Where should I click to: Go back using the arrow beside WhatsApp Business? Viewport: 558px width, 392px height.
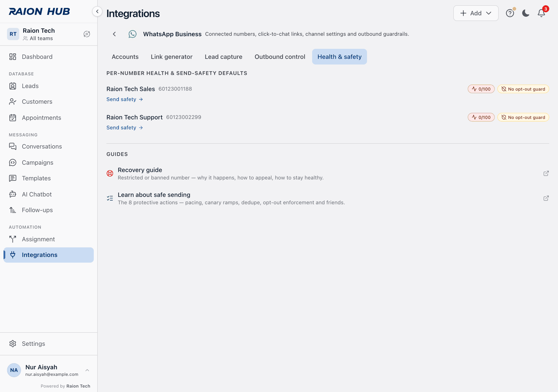(x=114, y=34)
